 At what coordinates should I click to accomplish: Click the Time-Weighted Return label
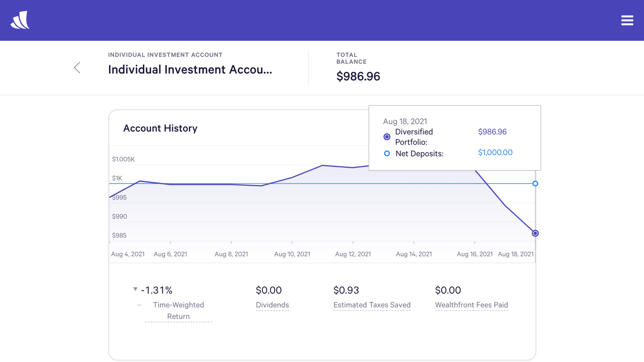(178, 311)
